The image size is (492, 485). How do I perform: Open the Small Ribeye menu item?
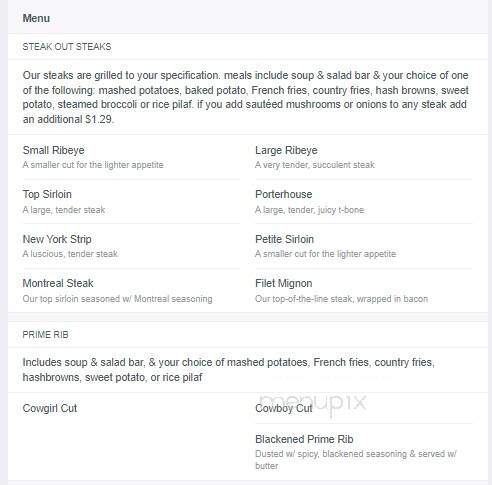click(53, 150)
